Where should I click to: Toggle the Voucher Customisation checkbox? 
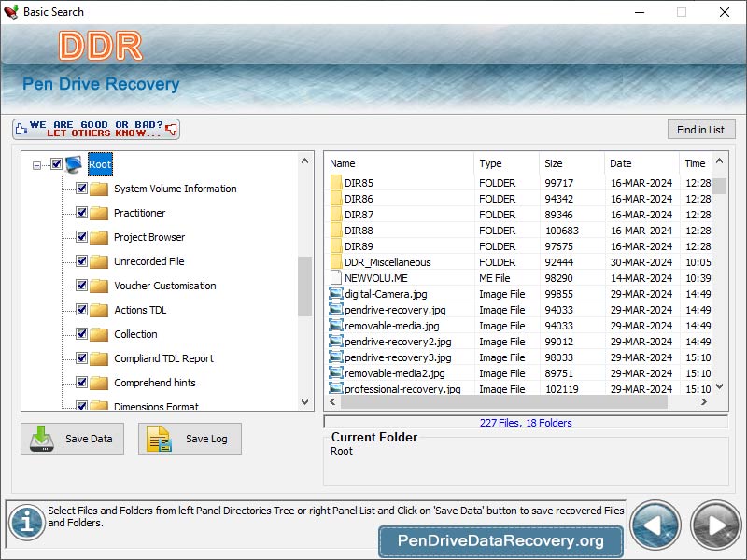click(81, 286)
